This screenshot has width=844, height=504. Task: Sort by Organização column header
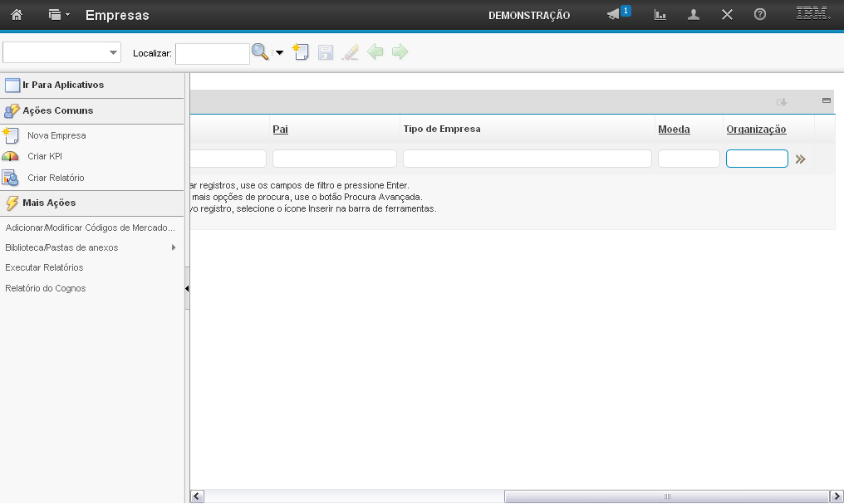tap(756, 130)
